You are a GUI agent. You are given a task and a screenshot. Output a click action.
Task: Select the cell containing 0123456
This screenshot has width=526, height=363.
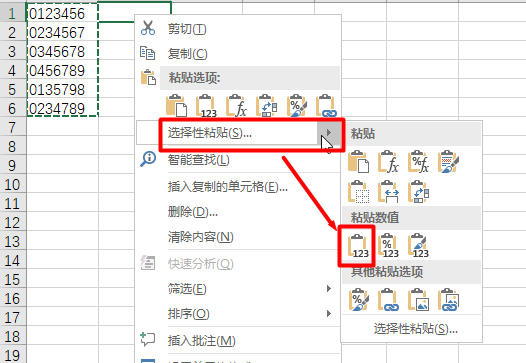pyautogui.click(x=62, y=13)
